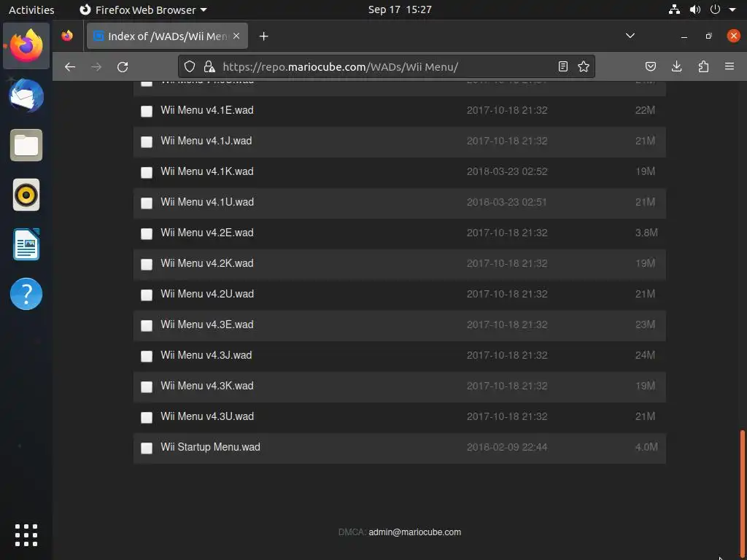Click the 24M size of v4.3J.wad
The height and width of the screenshot is (560, 747).
[645, 355]
